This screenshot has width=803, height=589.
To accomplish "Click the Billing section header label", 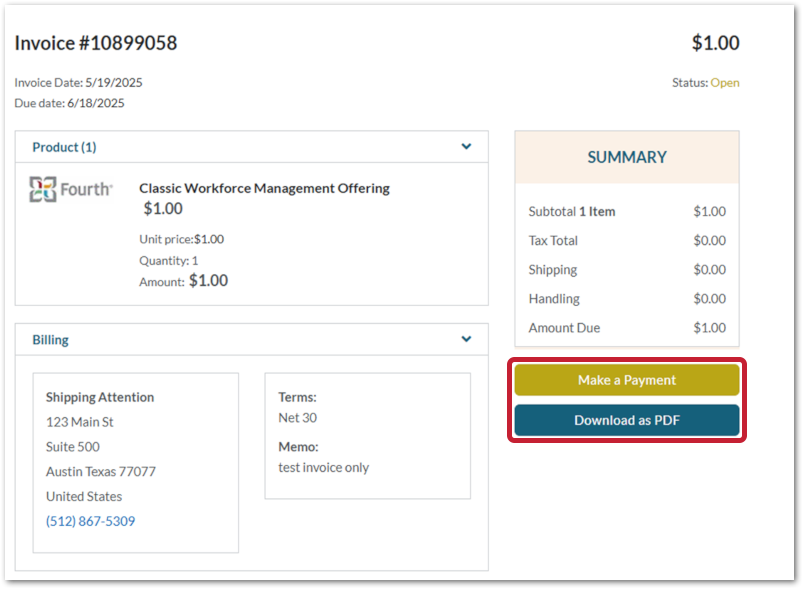I will coord(50,340).
